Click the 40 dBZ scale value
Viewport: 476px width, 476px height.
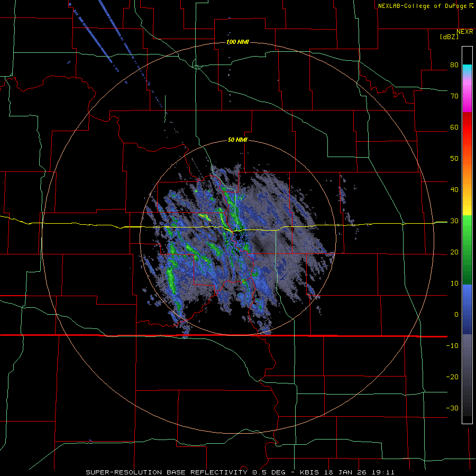tap(454, 190)
